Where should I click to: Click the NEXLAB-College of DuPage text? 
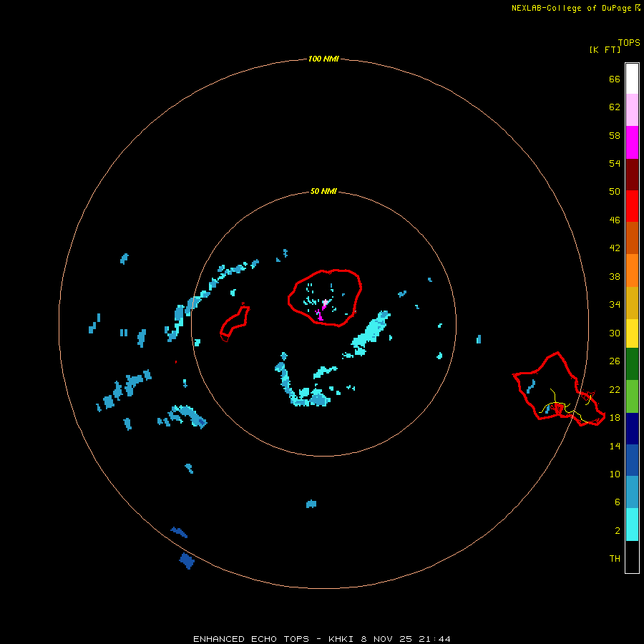coord(571,8)
